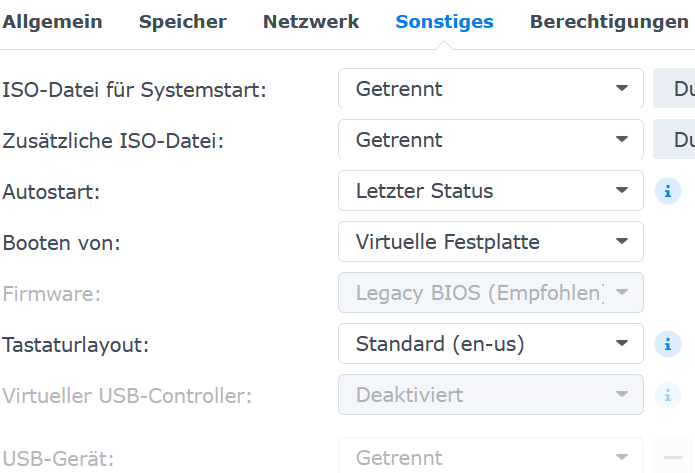The image size is (695, 473).
Task: Open Berechtigungen tab
Action: pos(609,22)
